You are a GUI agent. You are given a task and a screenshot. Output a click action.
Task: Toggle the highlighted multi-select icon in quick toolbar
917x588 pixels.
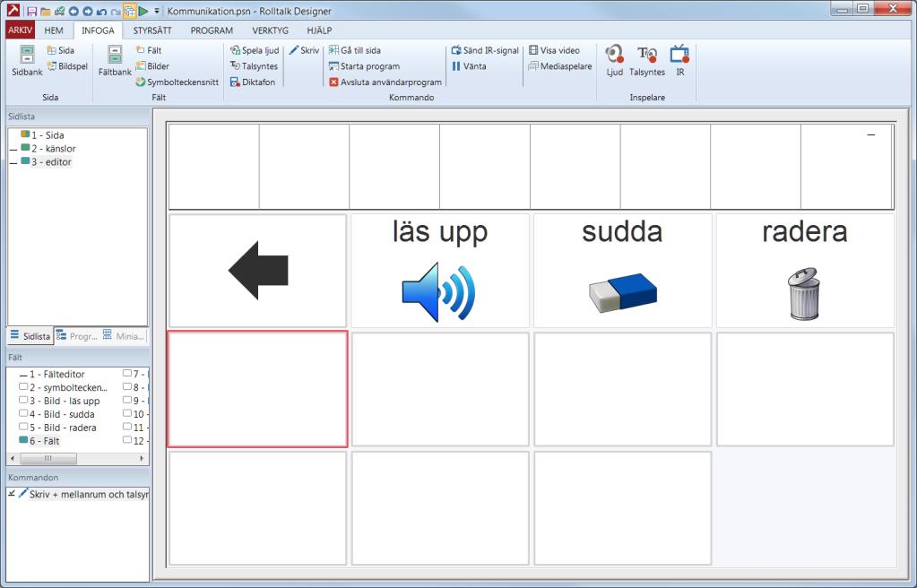(129, 11)
